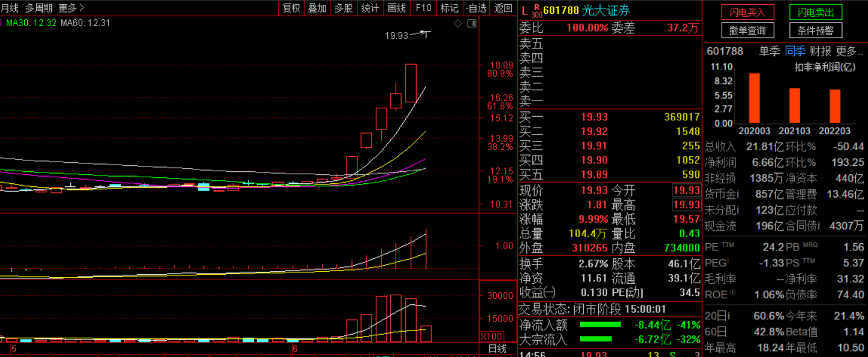Open the 财报 financial report tab

click(821, 51)
